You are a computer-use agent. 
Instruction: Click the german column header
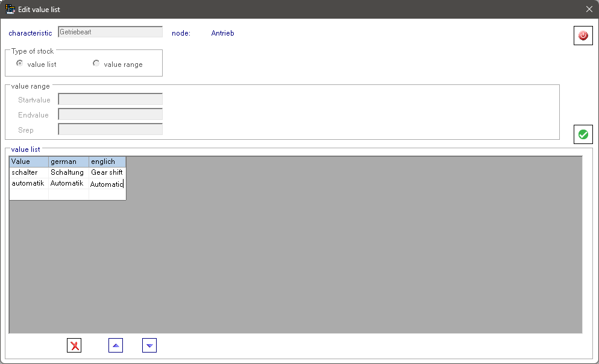69,162
